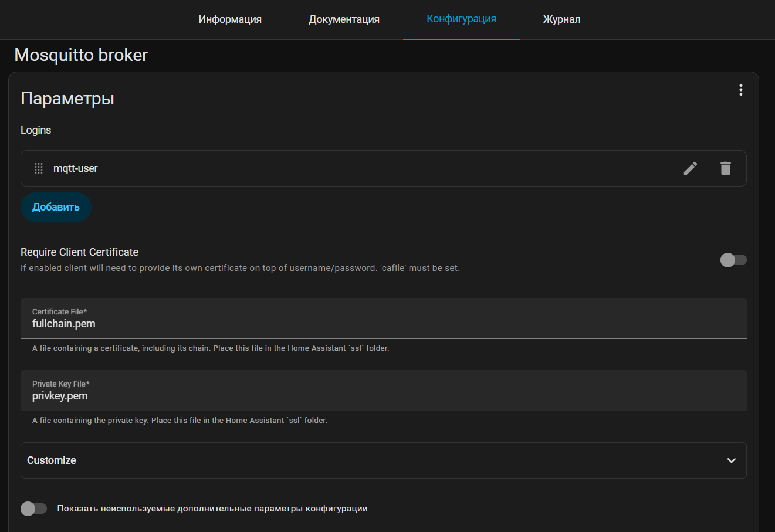775x532 pixels.
Task: Click the Require Client Certificate label
Action: pyautogui.click(x=80, y=252)
